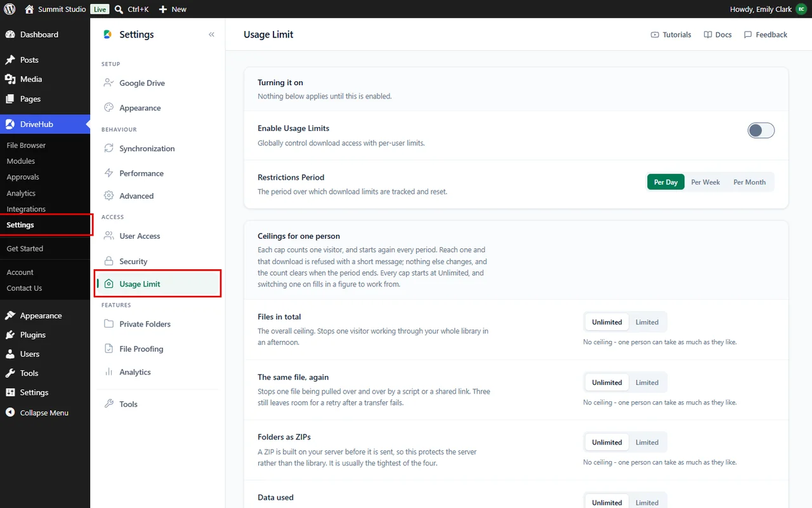Open the Summit Studio home icon
The width and height of the screenshot is (812, 508).
[x=29, y=10]
